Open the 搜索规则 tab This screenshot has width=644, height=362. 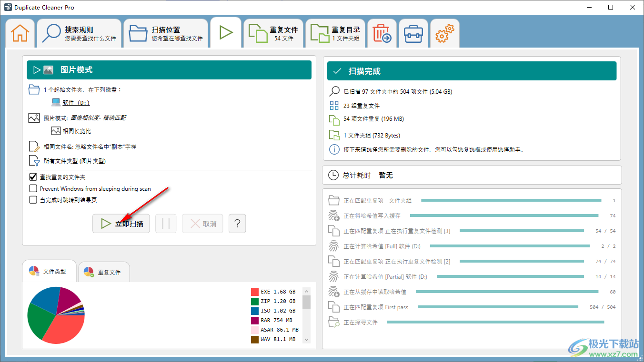[x=79, y=33]
